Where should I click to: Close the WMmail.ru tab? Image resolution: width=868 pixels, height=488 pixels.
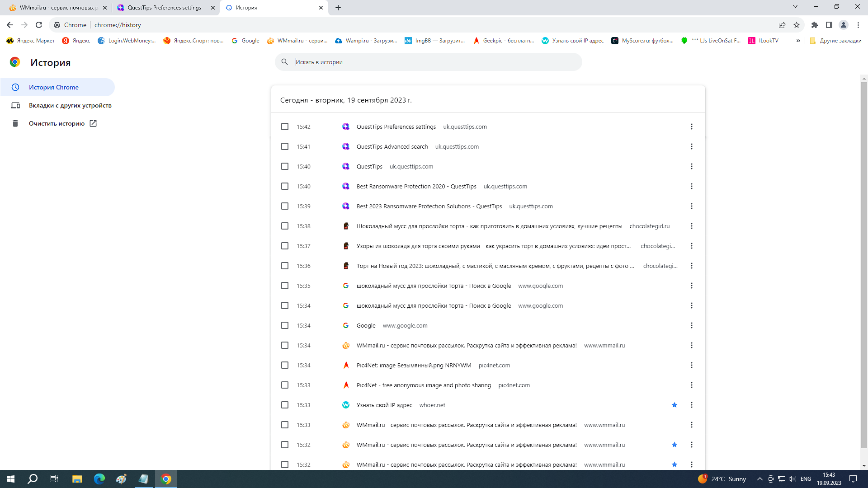[x=105, y=8]
